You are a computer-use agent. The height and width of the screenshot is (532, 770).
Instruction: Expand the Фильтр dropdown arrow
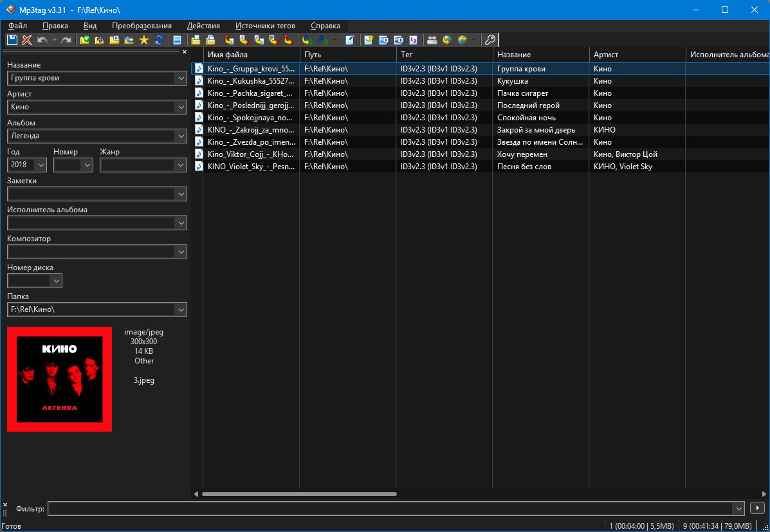click(x=739, y=508)
